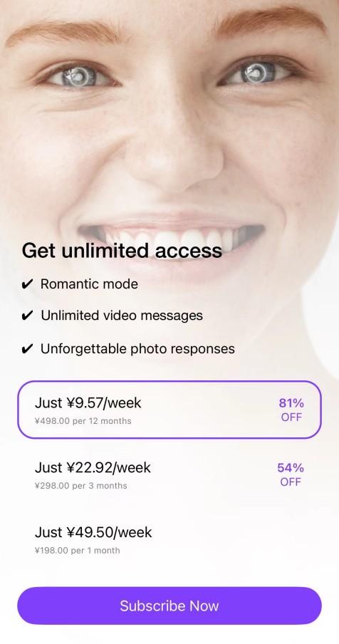Tap Unforgettable photo responses text
Image resolution: width=339 pixels, height=644 pixels.
point(137,348)
